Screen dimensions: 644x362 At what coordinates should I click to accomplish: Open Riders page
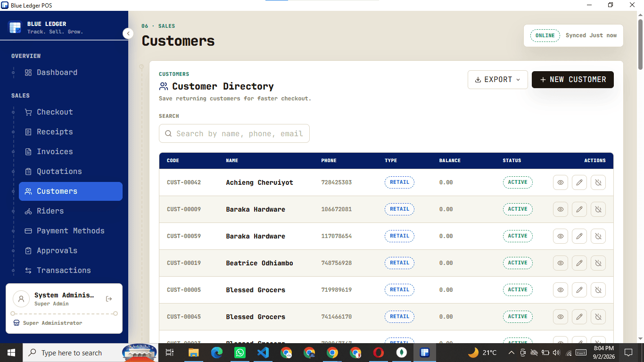pyautogui.click(x=71, y=211)
